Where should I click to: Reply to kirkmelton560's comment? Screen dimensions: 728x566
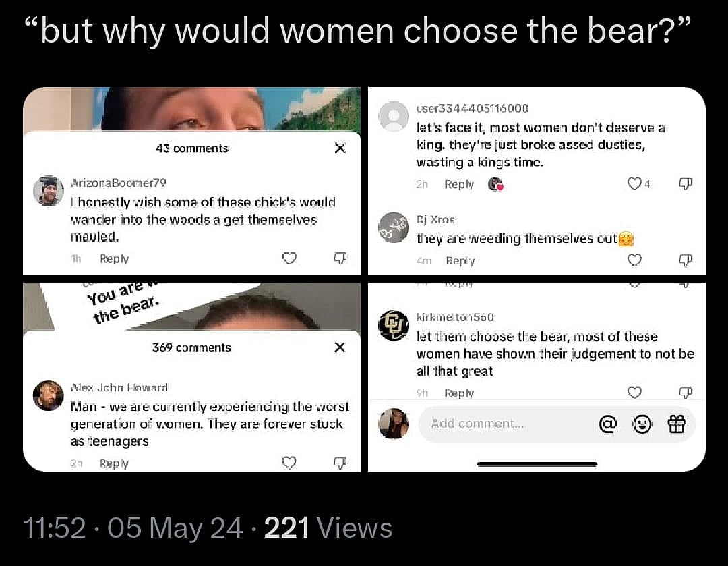459,393
